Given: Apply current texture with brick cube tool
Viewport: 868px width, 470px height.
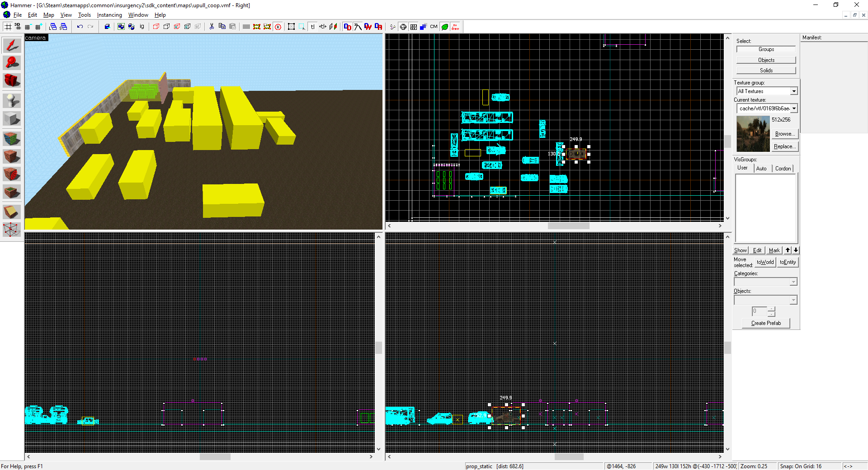Looking at the screenshot, I should point(12,156).
